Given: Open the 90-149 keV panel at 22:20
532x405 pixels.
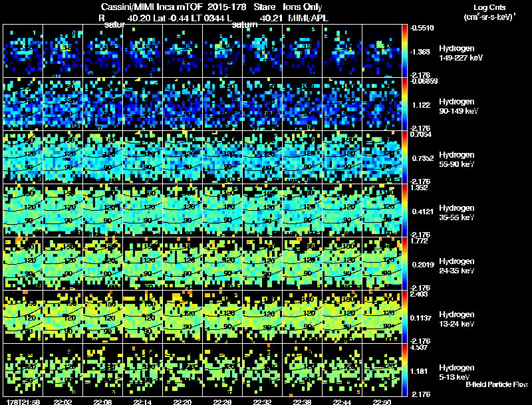Looking at the screenshot, I should pyautogui.click(x=182, y=104).
